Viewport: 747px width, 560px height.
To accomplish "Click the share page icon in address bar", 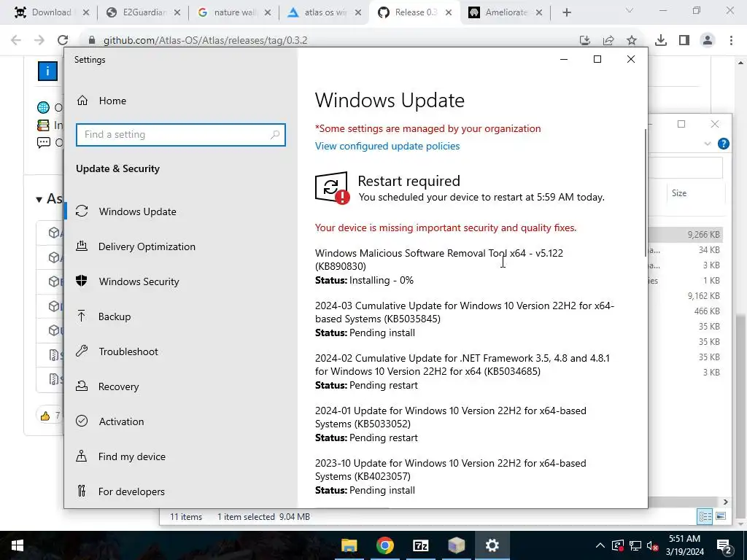I will 608,41.
